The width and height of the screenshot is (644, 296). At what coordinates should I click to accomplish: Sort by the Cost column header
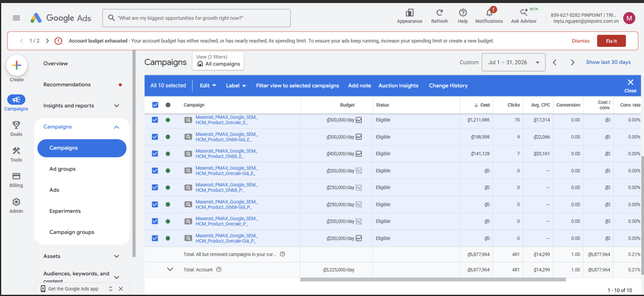pyautogui.click(x=482, y=105)
